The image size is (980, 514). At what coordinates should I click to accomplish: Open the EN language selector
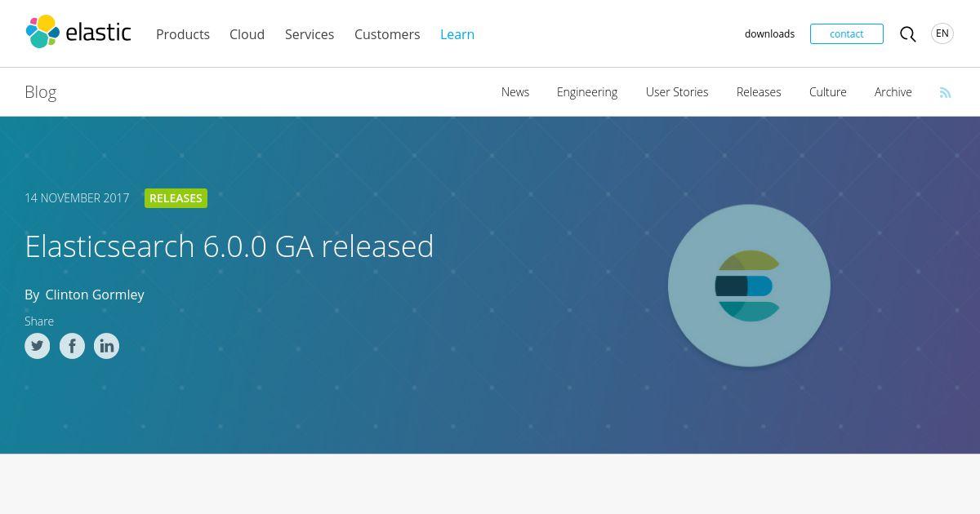[942, 33]
